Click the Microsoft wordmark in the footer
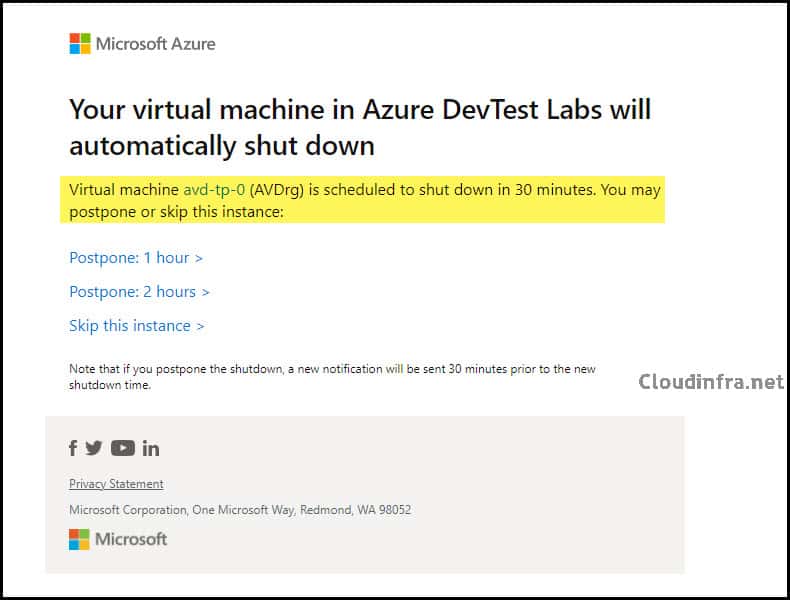Image resolution: width=790 pixels, height=600 pixels. pyautogui.click(x=131, y=540)
